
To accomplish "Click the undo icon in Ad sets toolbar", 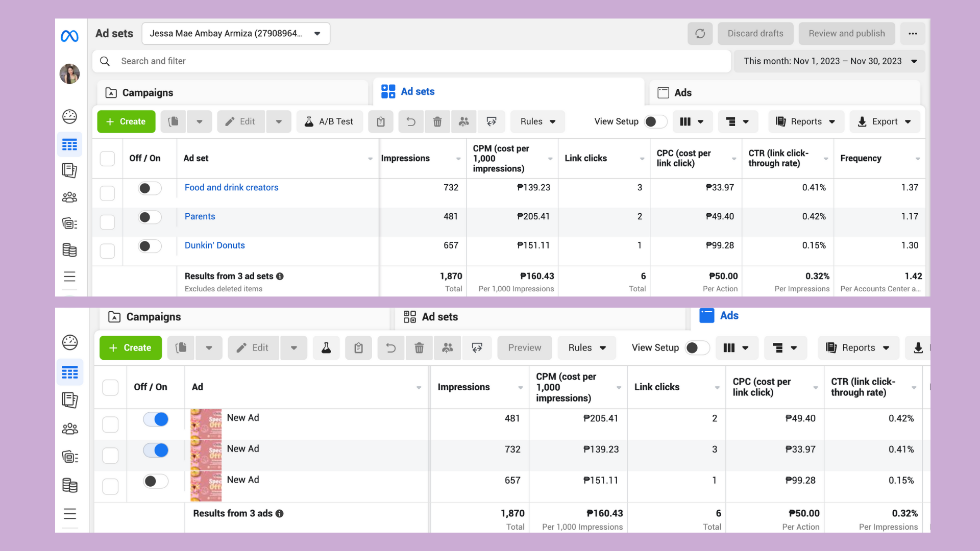I will (x=411, y=121).
